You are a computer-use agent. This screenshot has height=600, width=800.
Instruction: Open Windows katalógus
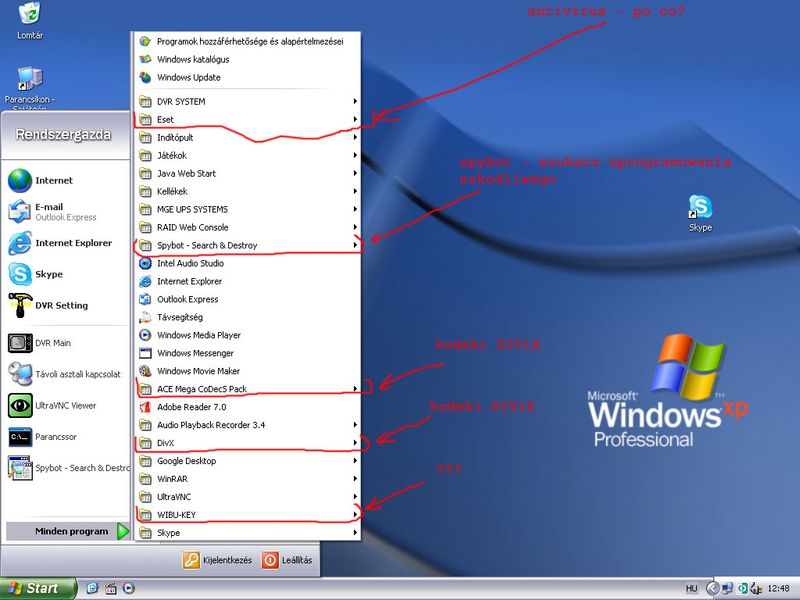pos(247,59)
